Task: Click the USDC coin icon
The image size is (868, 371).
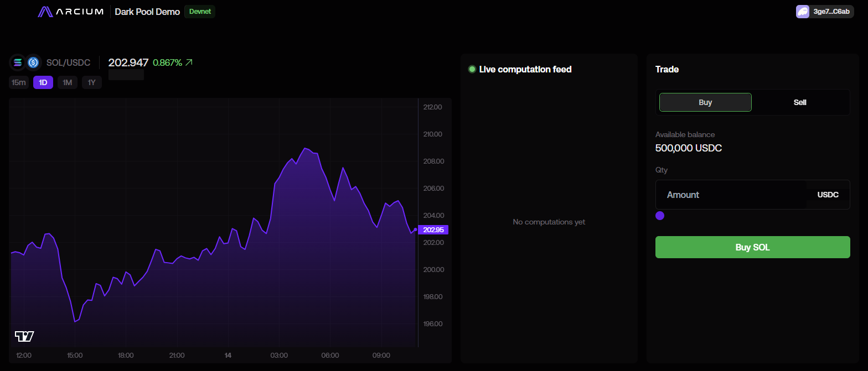Action: pyautogui.click(x=34, y=63)
